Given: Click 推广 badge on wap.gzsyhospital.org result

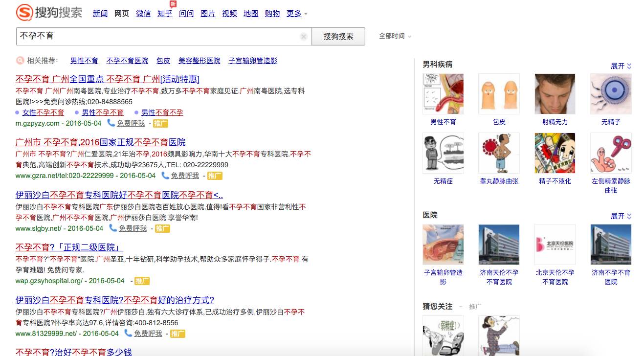Looking at the screenshot, I should pos(142,281).
